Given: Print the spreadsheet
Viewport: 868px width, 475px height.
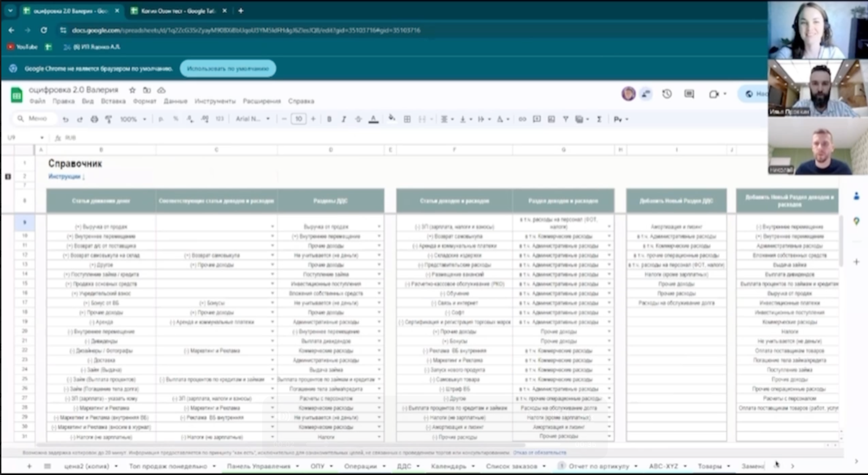Looking at the screenshot, I should click(95, 119).
